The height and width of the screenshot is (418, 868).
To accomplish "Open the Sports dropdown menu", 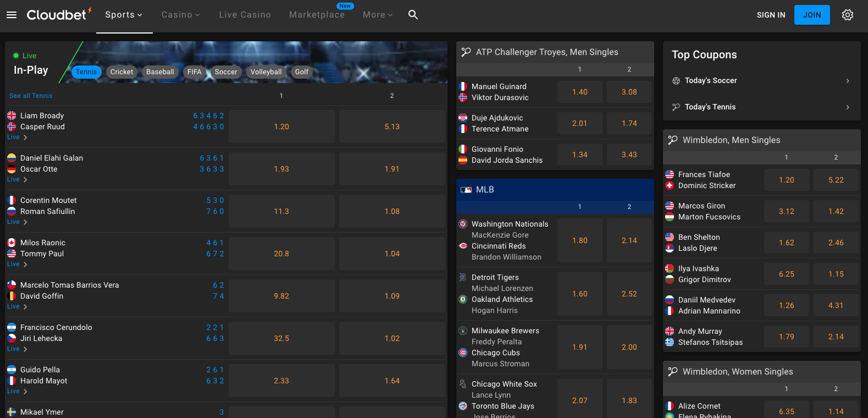I will (124, 15).
